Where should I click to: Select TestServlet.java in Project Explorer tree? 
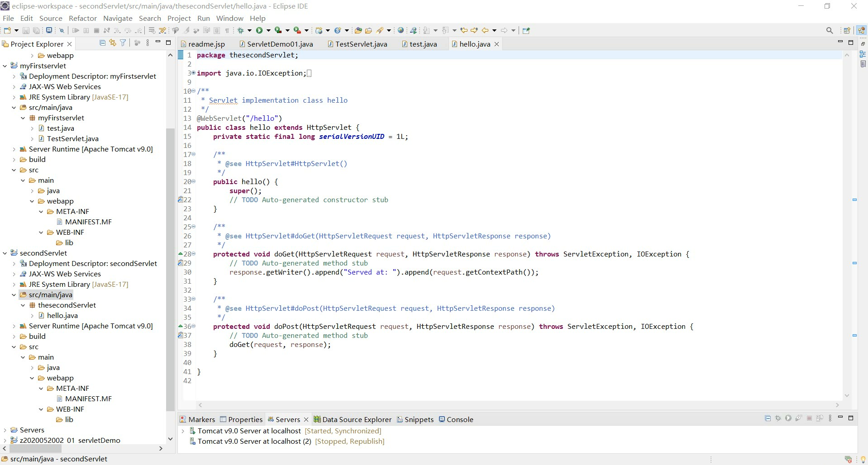68,138
